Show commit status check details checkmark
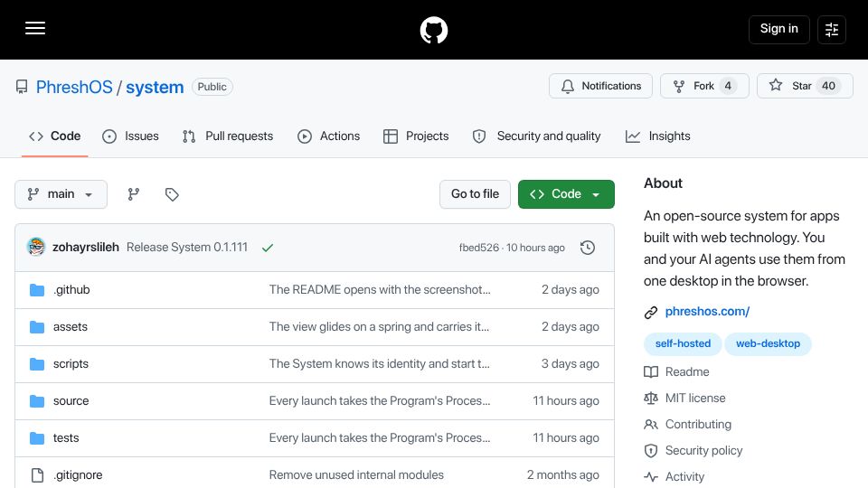 pos(268,248)
